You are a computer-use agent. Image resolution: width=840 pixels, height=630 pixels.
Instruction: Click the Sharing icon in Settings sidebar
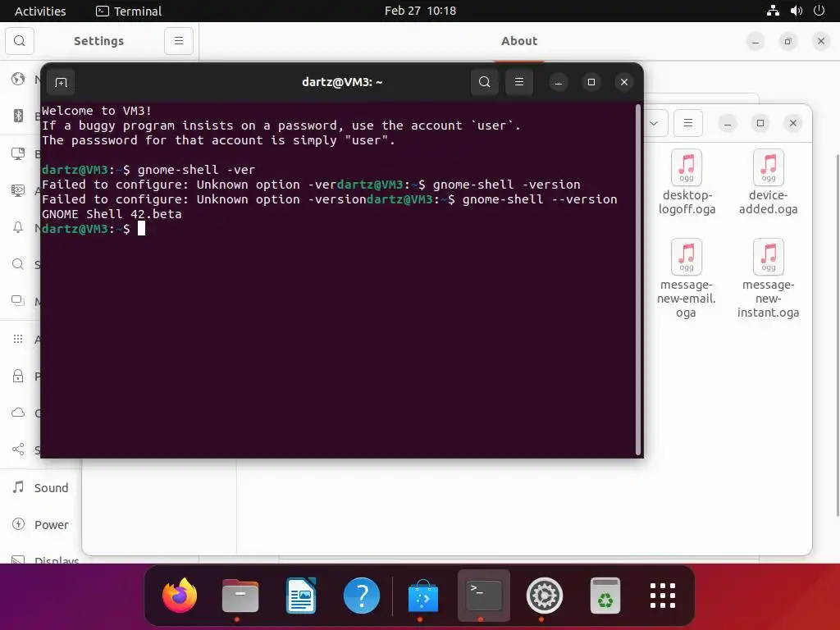[18, 449]
